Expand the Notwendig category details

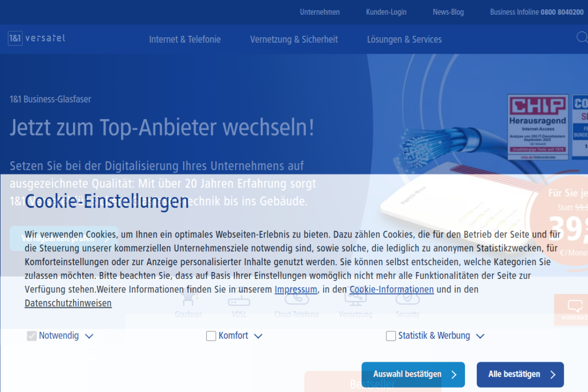tap(89, 336)
